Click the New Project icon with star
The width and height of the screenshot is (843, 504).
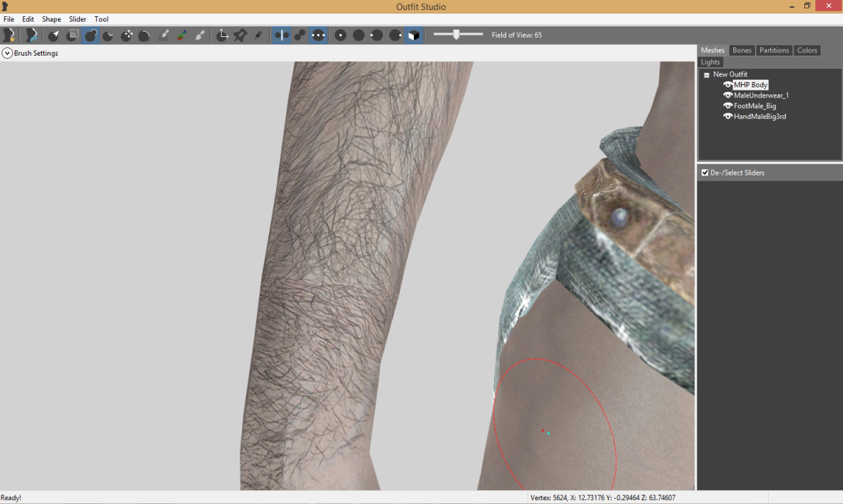pyautogui.click(x=9, y=35)
